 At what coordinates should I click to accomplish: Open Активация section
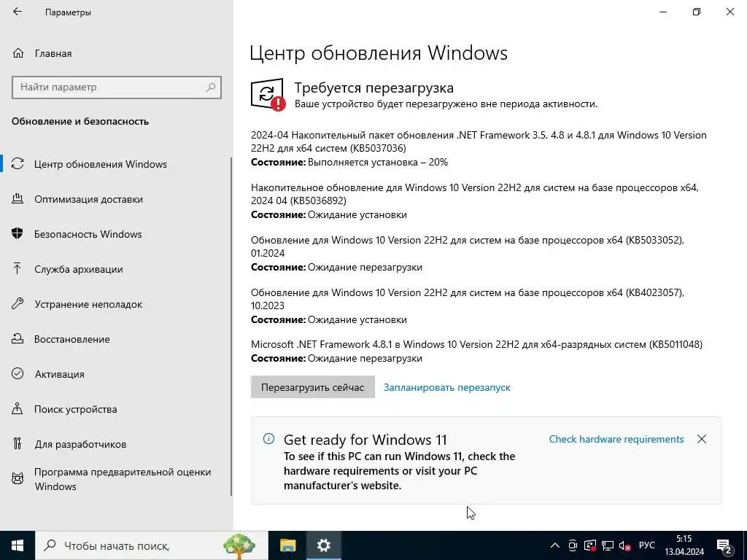tap(60, 374)
